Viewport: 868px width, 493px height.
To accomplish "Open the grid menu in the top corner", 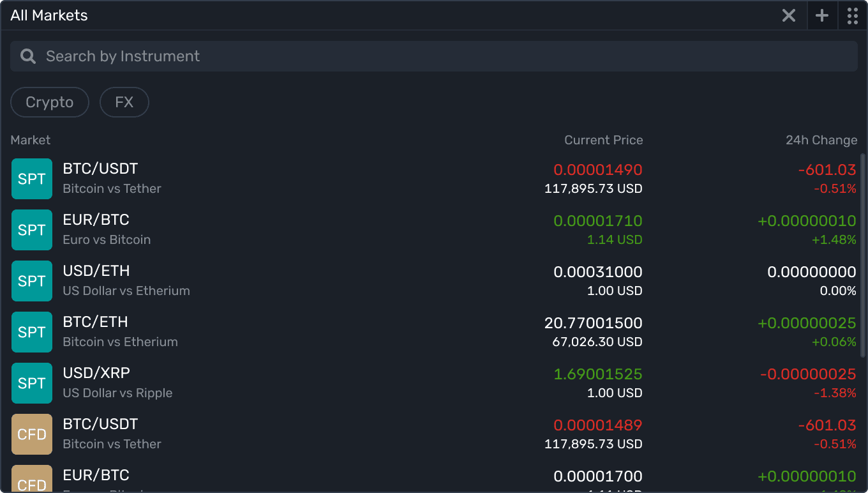I will 853,15.
